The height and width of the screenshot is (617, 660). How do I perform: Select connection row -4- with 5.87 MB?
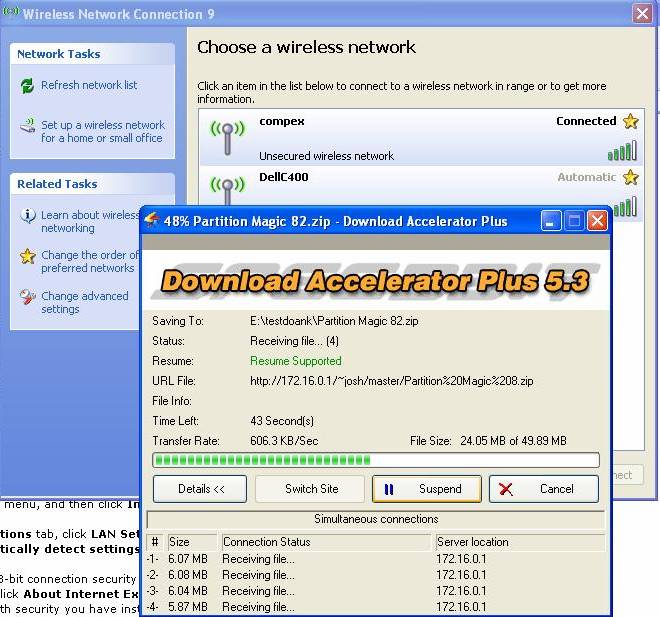click(376, 607)
